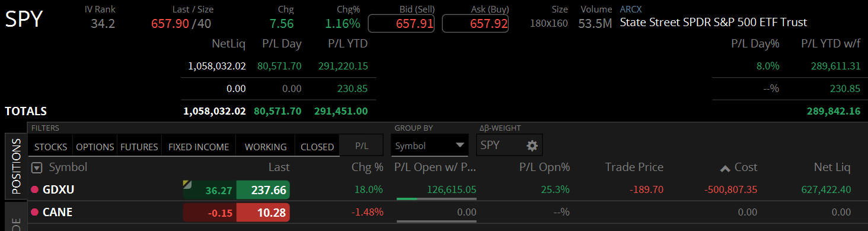Show CLOSED positions filter

pos(317,147)
